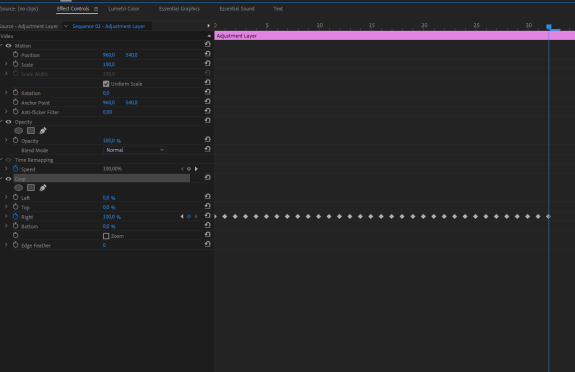Reset the Blend Mode parameter
Screen dimensions: 575x372
tap(208, 149)
